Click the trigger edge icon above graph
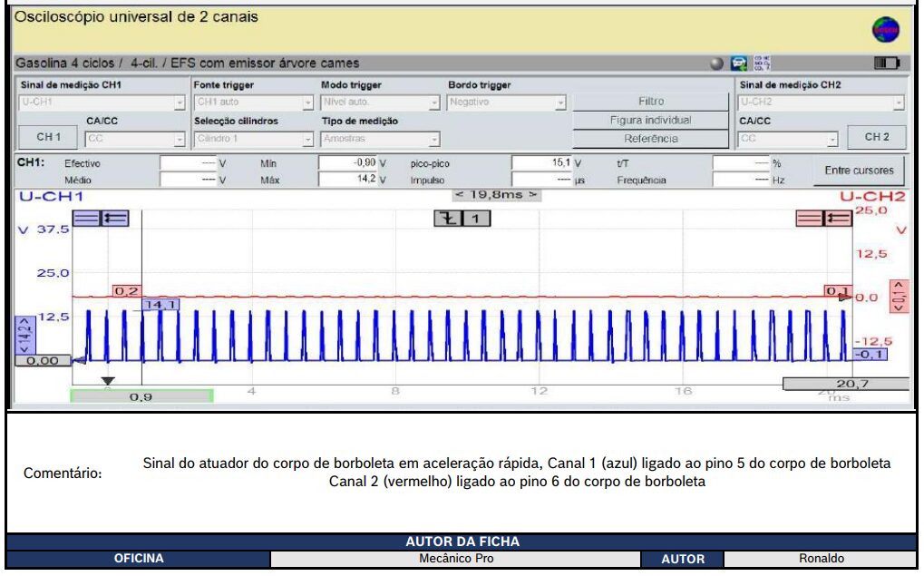The image size is (924, 576). [x=450, y=219]
